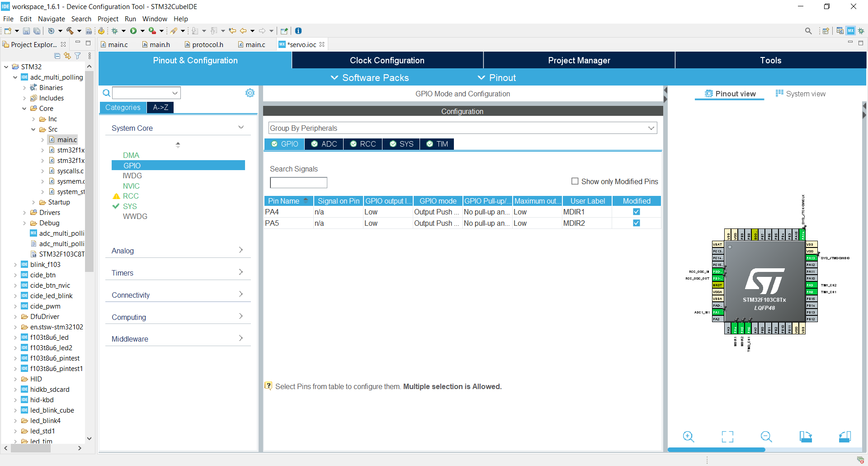Click the Device Configuration Tool perspective icon

[x=851, y=31]
